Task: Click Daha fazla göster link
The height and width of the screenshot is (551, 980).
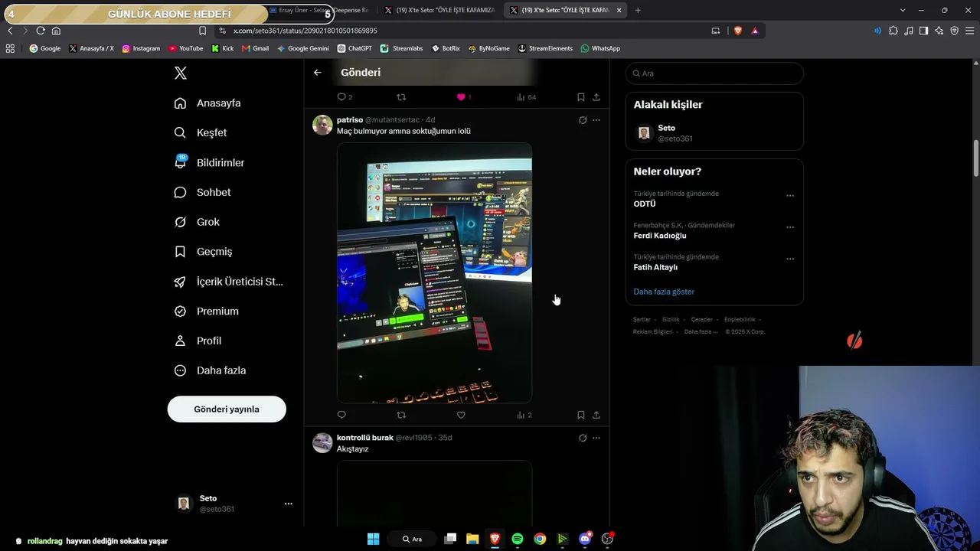Action: [x=664, y=292]
